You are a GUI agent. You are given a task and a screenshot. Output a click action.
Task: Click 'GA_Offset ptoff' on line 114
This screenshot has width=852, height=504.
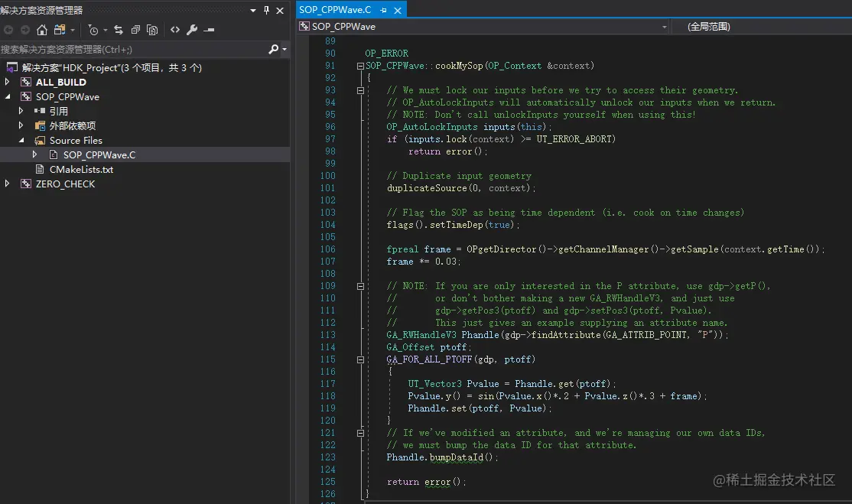pos(429,347)
